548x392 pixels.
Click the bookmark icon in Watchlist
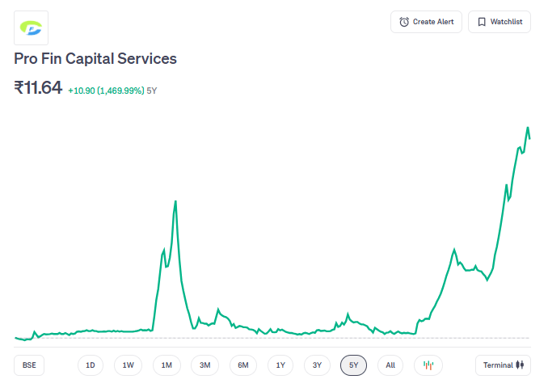click(482, 22)
